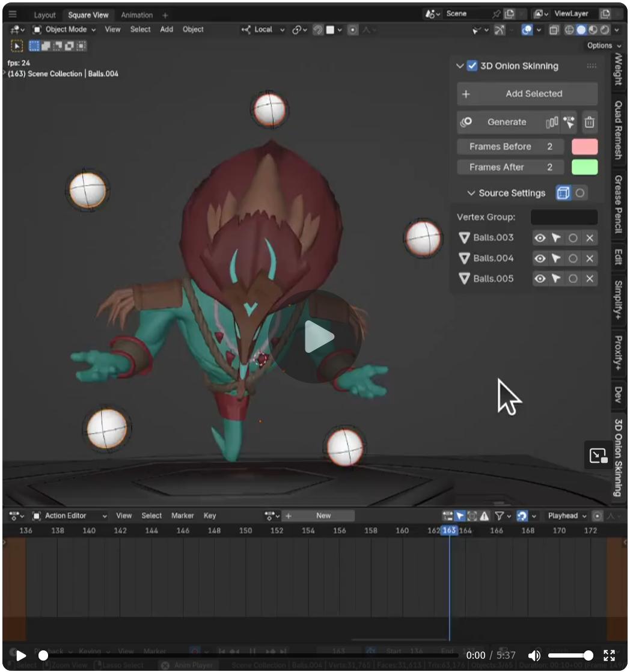
Task: Toggle the circle option for Balls.005
Action: [573, 279]
